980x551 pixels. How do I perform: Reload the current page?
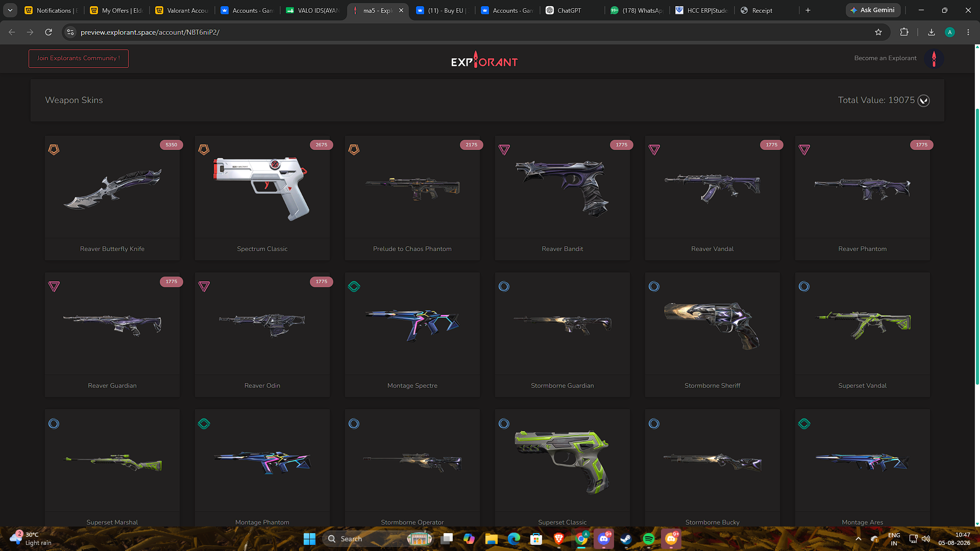pyautogui.click(x=48, y=32)
